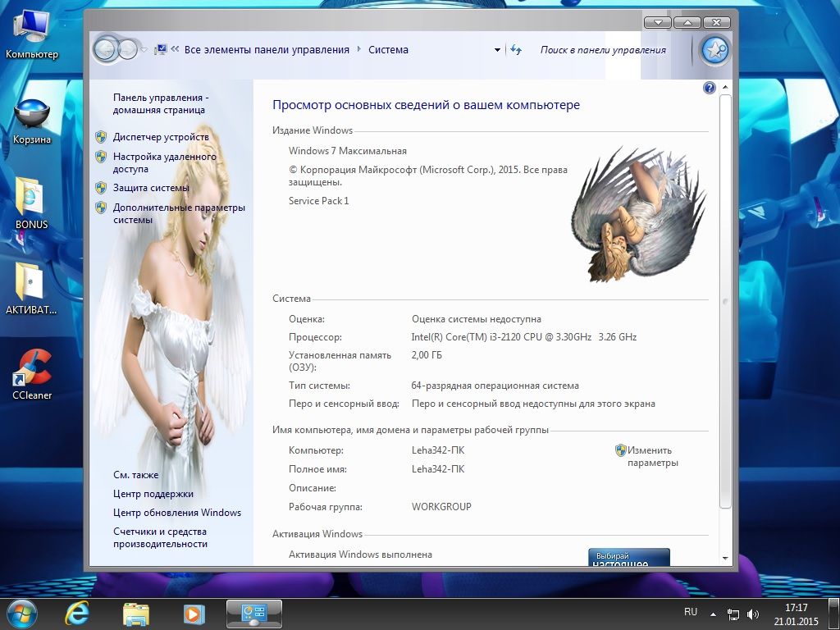Screen dimensions: 840x630
Task: Click 'Service Pack 1' text
Action: pos(319,200)
